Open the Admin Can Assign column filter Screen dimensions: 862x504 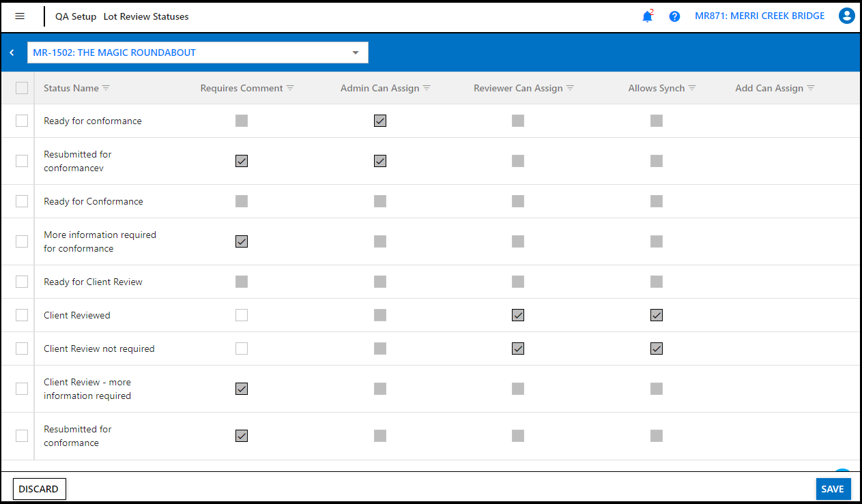pos(427,87)
